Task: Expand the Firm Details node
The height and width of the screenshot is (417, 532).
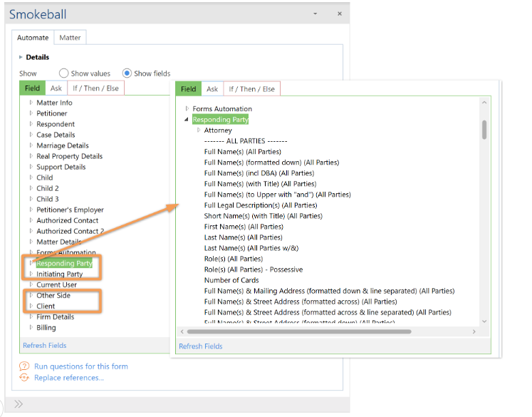Action: tap(31, 316)
